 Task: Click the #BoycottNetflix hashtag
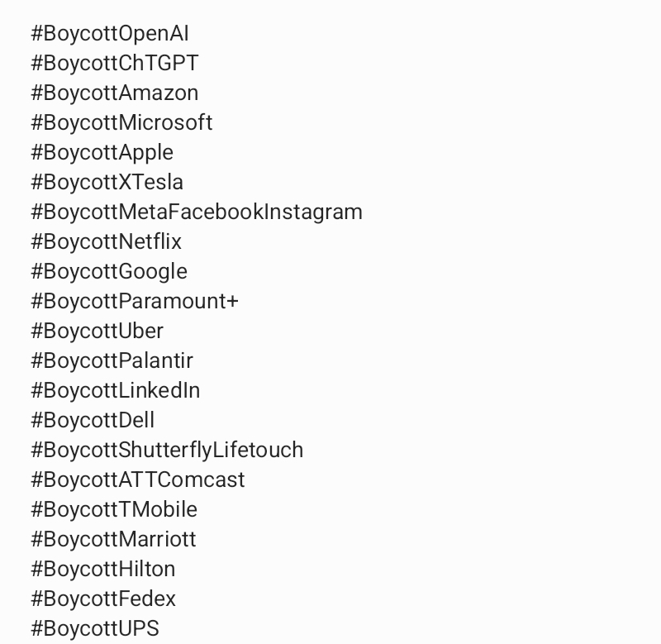107,242
